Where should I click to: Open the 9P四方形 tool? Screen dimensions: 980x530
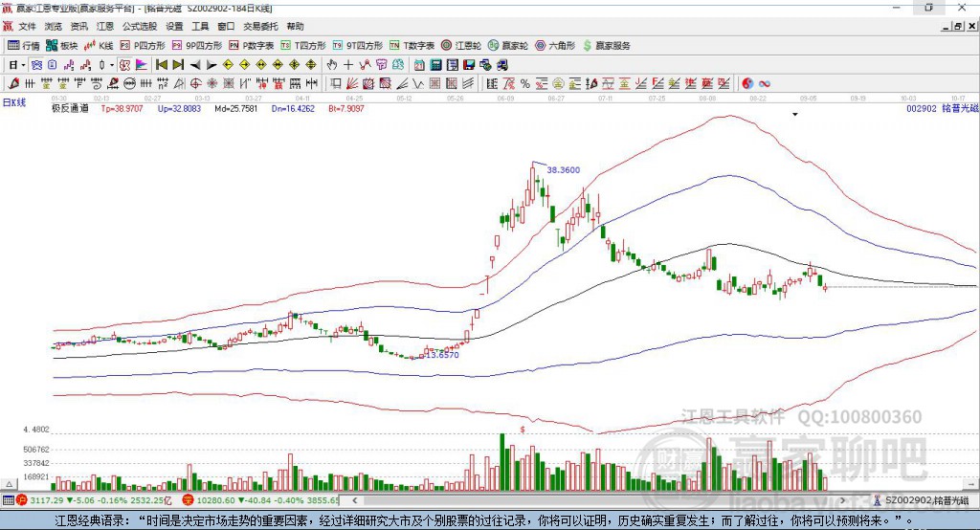(x=197, y=46)
